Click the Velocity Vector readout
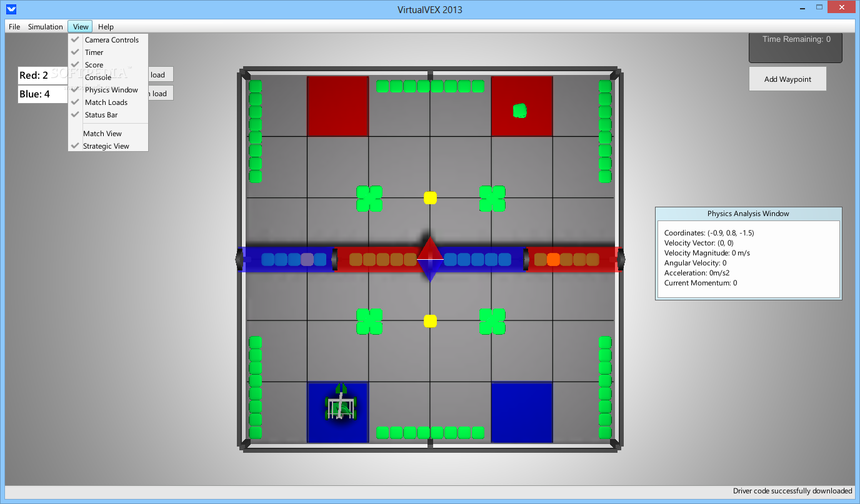The image size is (860, 504). pos(699,243)
